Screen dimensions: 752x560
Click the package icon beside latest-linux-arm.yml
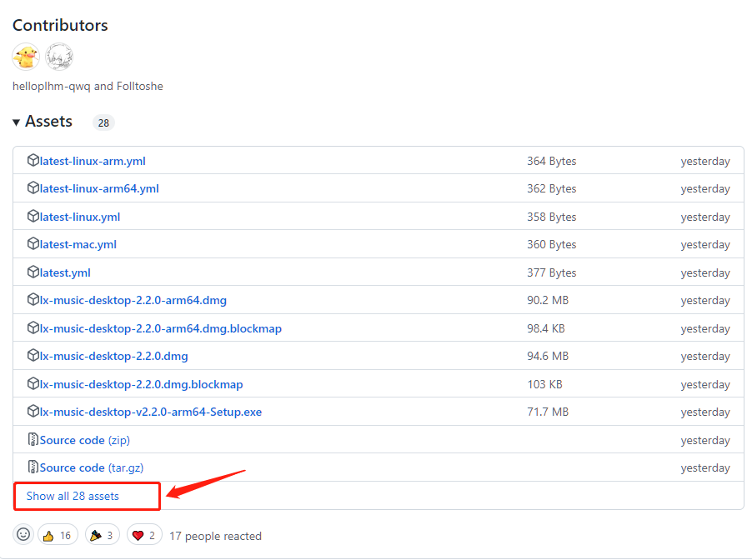[33, 161]
